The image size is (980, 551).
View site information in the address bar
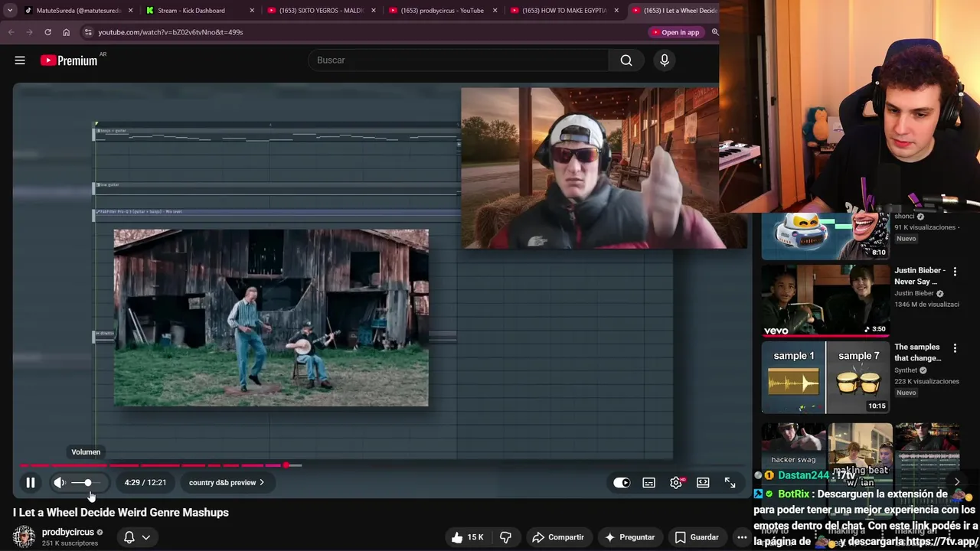[88, 32]
